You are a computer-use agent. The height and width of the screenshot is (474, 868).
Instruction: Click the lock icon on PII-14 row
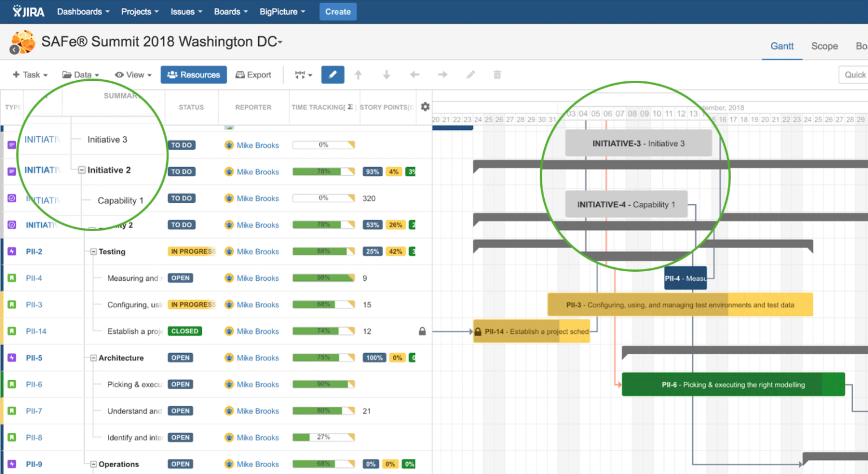point(422,331)
